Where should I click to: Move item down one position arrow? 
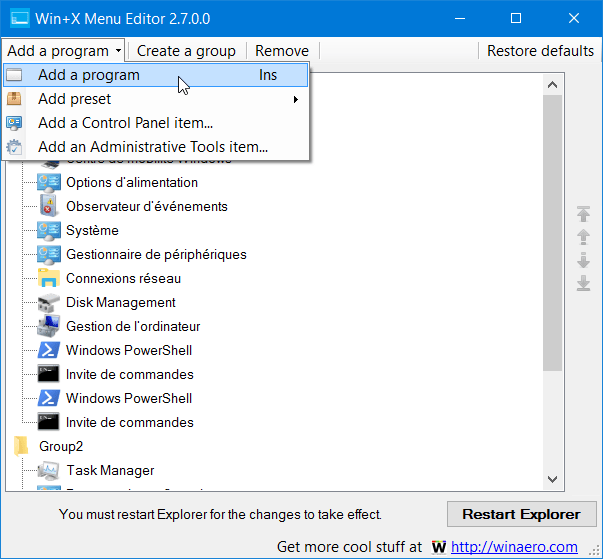pyautogui.click(x=583, y=260)
